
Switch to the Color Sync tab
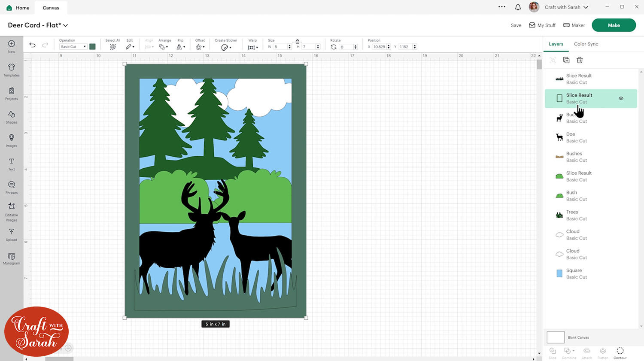pos(586,44)
